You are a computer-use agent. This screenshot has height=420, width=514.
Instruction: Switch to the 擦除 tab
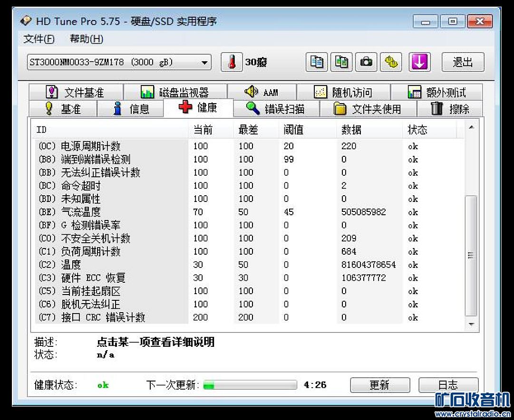(449, 108)
